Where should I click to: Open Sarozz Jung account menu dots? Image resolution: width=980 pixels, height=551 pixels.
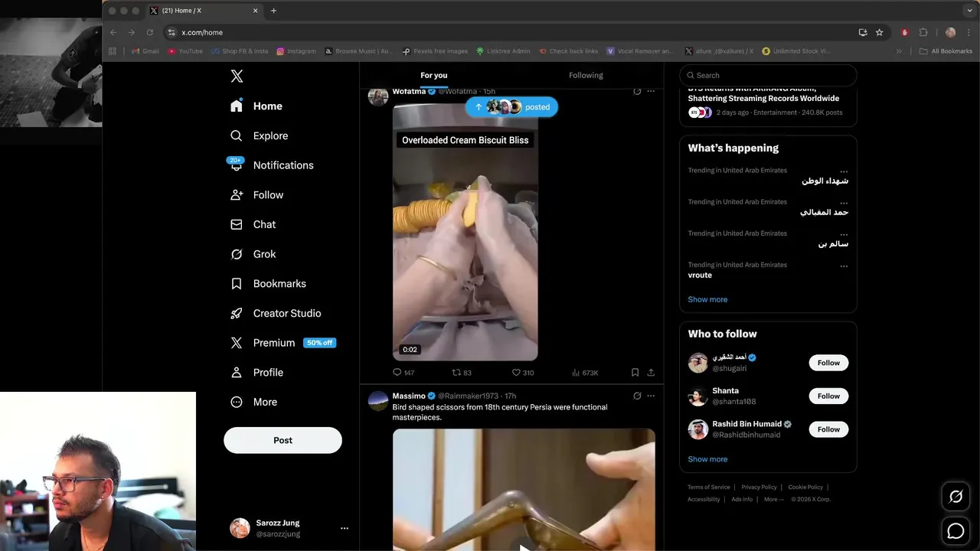tap(345, 528)
